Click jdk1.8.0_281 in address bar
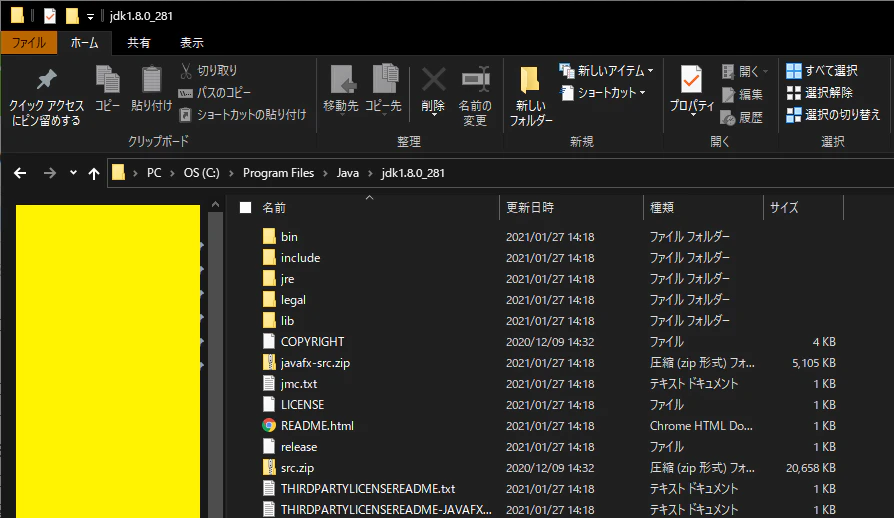The width and height of the screenshot is (894, 518). [x=413, y=173]
